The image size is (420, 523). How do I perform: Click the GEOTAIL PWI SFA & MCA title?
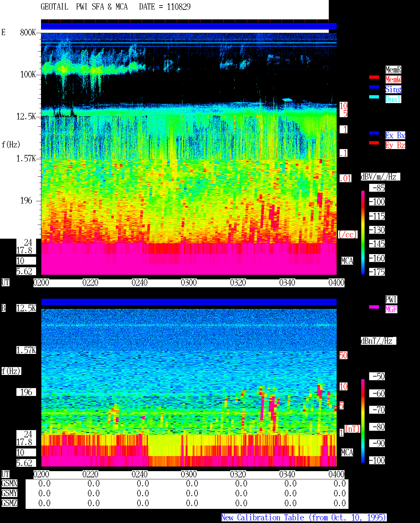click(x=84, y=7)
